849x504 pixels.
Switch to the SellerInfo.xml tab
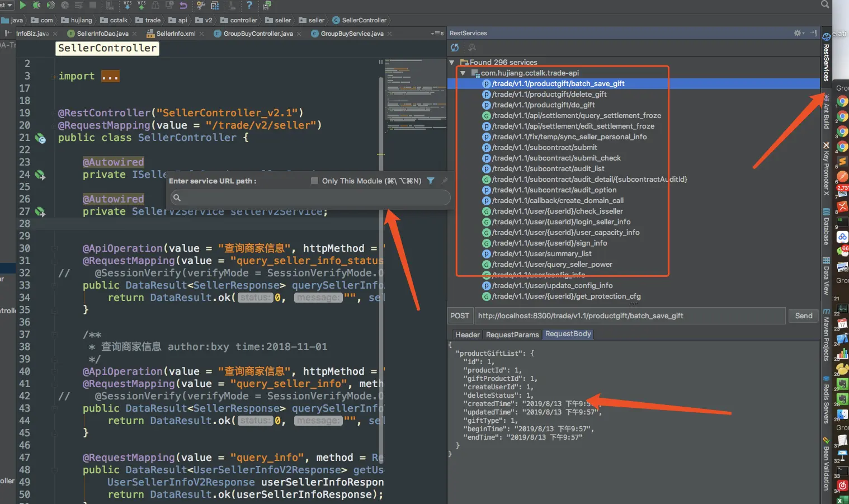[x=176, y=34]
